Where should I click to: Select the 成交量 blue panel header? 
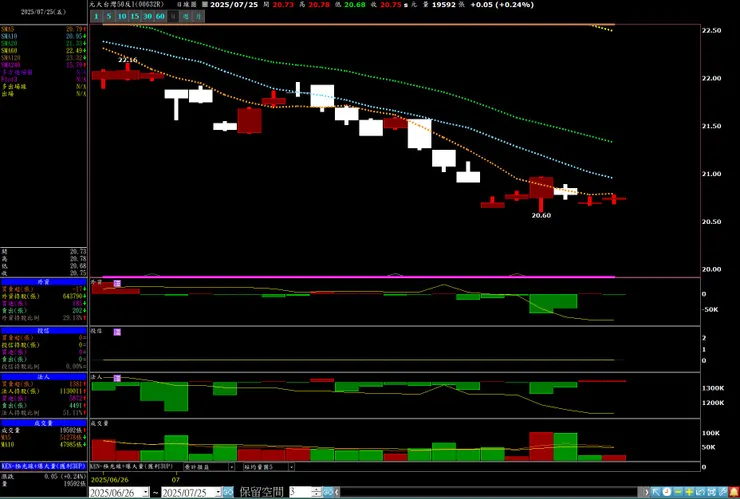coord(43,423)
